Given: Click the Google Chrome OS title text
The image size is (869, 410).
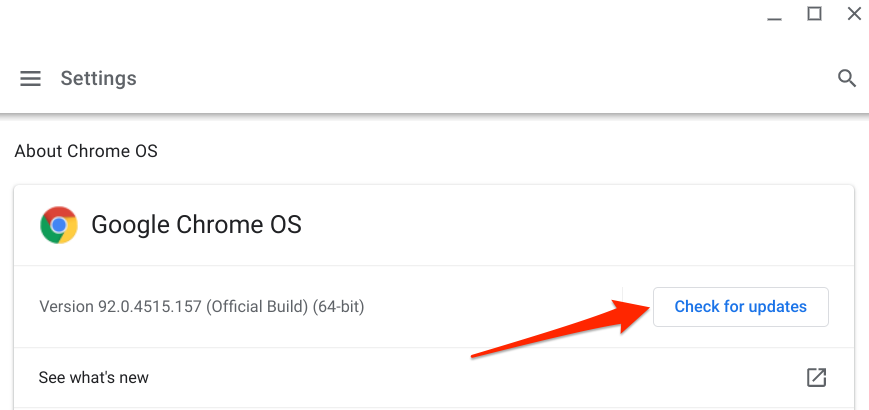Looking at the screenshot, I should [196, 225].
